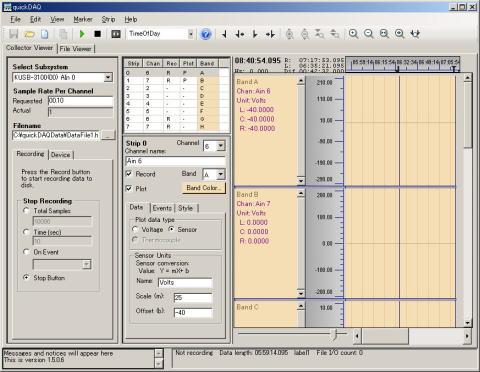Screen dimensions: 480x372
Task: Toggle the Plot checkbox
Action: click(x=129, y=188)
